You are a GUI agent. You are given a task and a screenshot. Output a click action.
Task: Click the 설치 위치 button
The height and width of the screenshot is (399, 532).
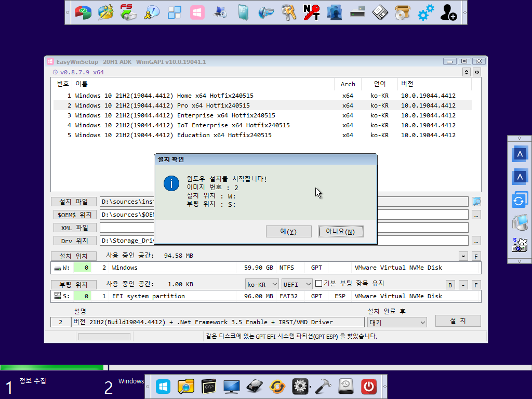point(74,256)
